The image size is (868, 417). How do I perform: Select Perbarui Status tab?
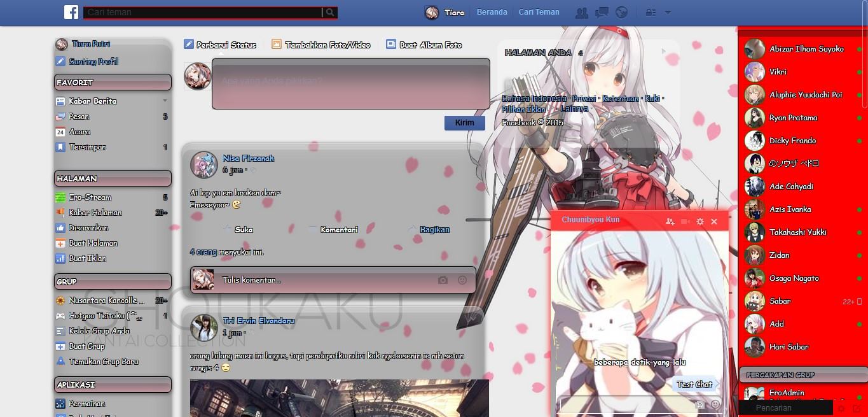pyautogui.click(x=220, y=45)
